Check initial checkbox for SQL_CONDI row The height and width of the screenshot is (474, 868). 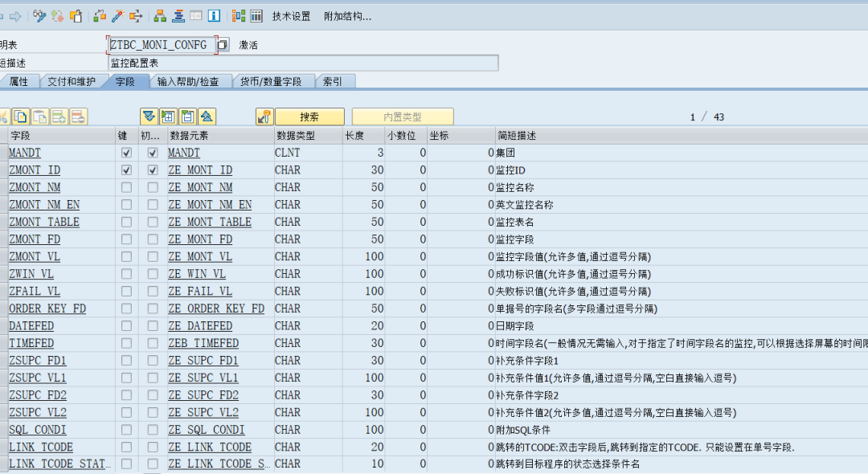pos(153,430)
